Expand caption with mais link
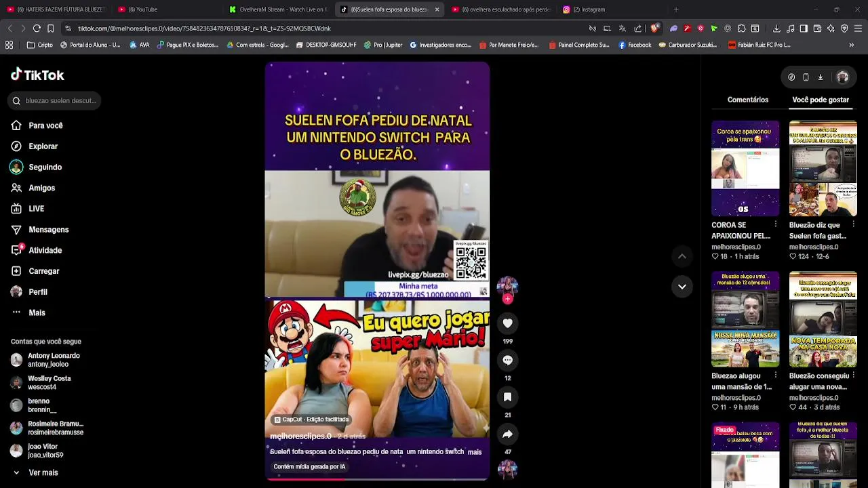 [475, 452]
